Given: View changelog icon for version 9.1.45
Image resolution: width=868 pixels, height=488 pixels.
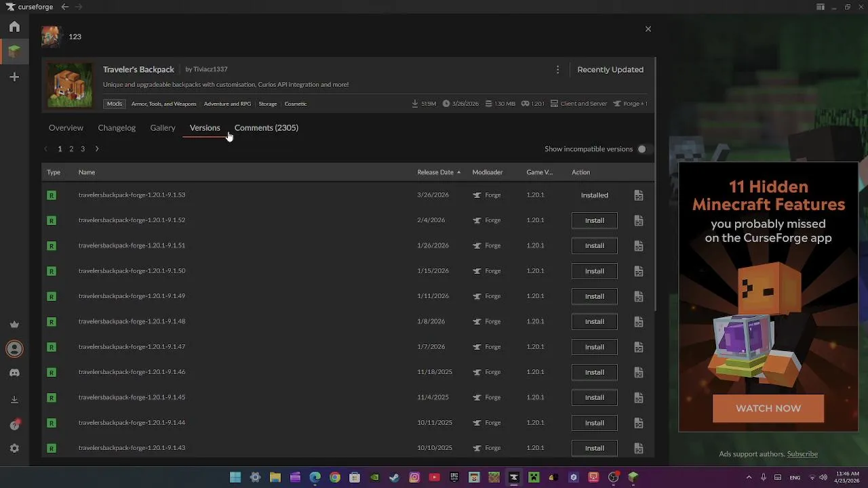Looking at the screenshot, I should click(x=638, y=397).
